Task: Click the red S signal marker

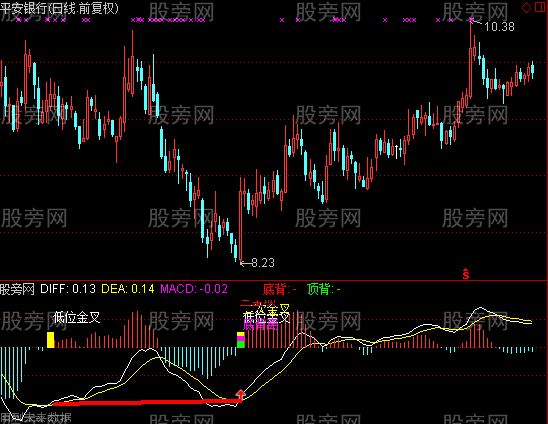Action: coord(466,274)
